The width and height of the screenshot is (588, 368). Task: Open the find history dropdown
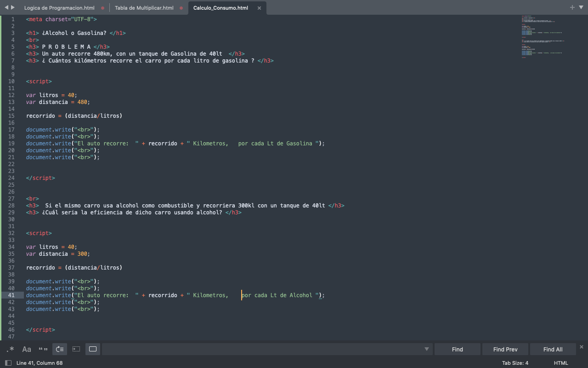tap(427, 349)
